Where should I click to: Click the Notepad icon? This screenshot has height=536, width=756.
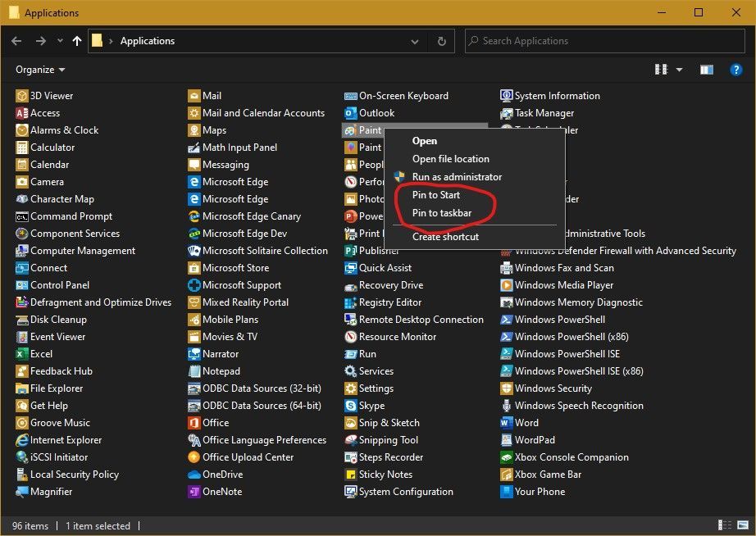pyautogui.click(x=194, y=371)
